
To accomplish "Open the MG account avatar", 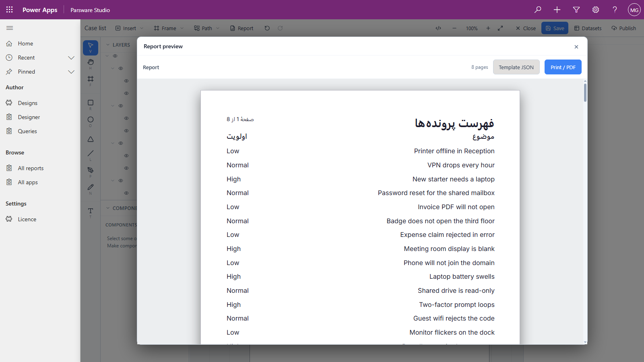I will pos(634,10).
